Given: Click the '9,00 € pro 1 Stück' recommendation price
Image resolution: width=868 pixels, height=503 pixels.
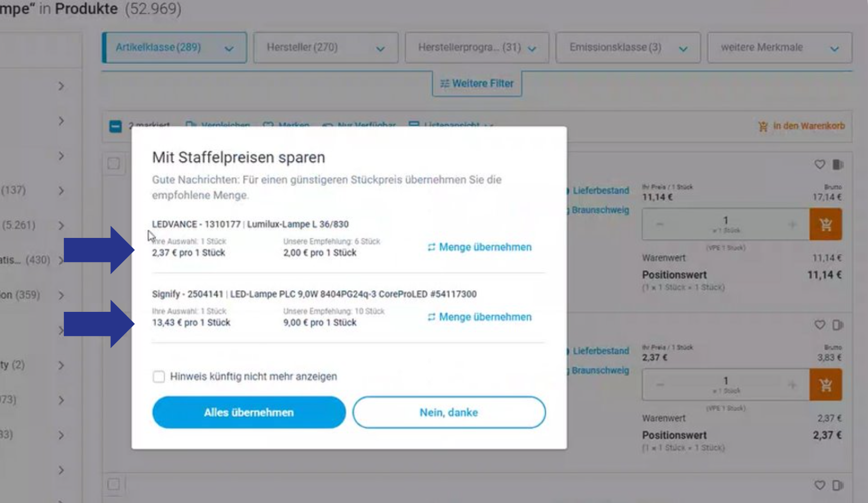Looking at the screenshot, I should 320,322.
